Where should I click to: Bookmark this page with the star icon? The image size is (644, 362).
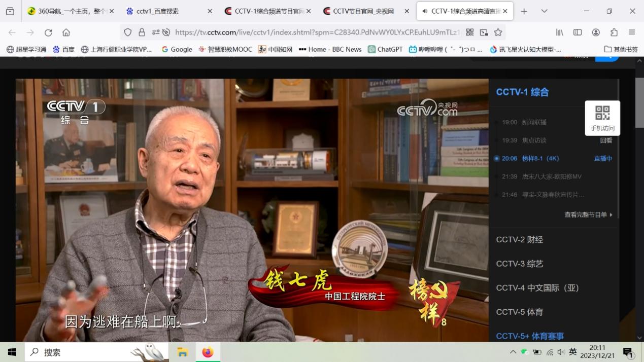(x=498, y=32)
